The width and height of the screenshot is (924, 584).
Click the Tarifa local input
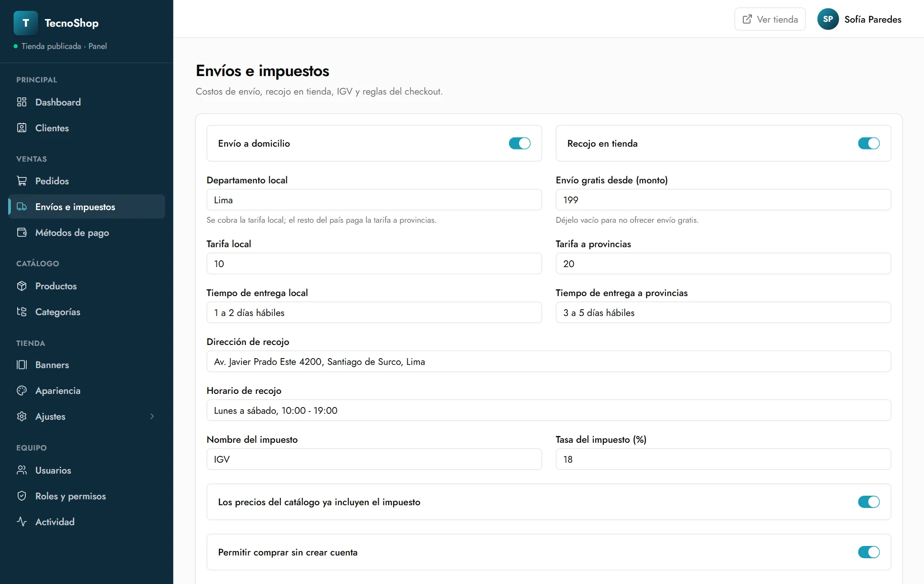pos(374,263)
